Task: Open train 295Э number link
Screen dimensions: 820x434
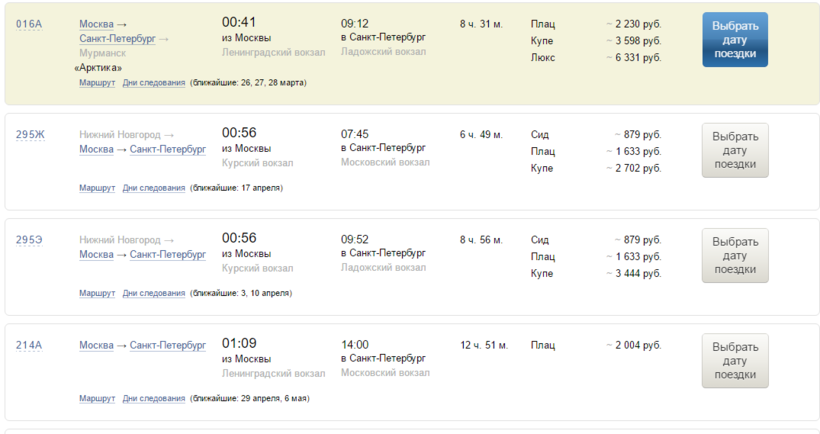Action: click(x=30, y=240)
